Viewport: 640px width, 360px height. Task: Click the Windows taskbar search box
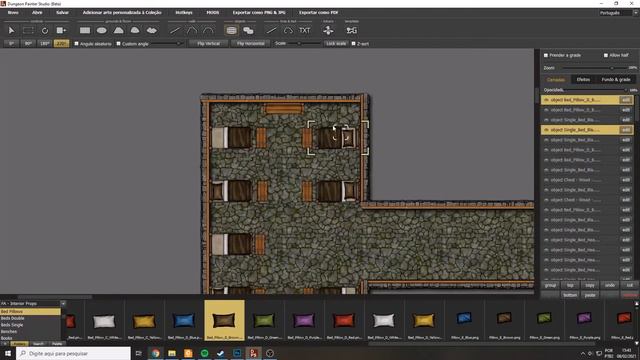[x=73, y=353]
